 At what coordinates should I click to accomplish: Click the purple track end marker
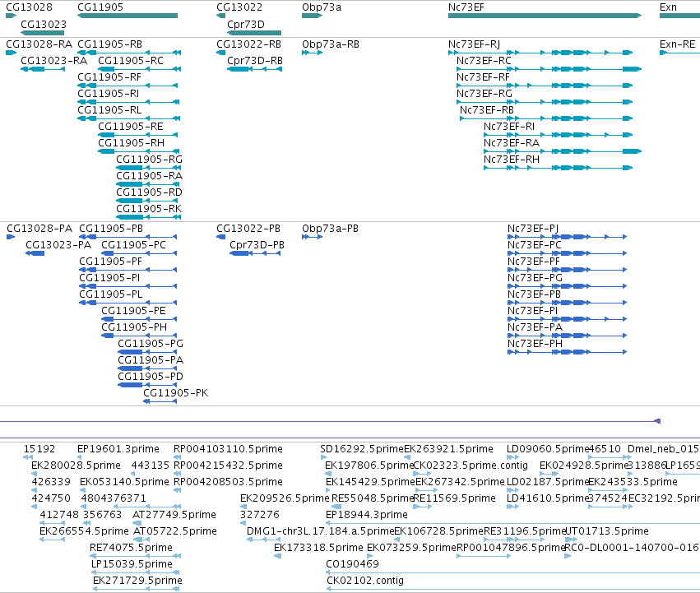[x=657, y=421]
